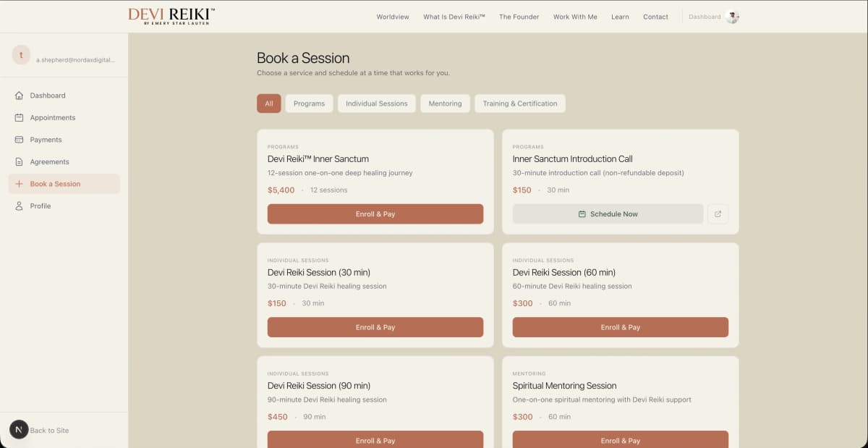Open Appointments via the calendar icon
The image size is (868, 448).
[18, 117]
